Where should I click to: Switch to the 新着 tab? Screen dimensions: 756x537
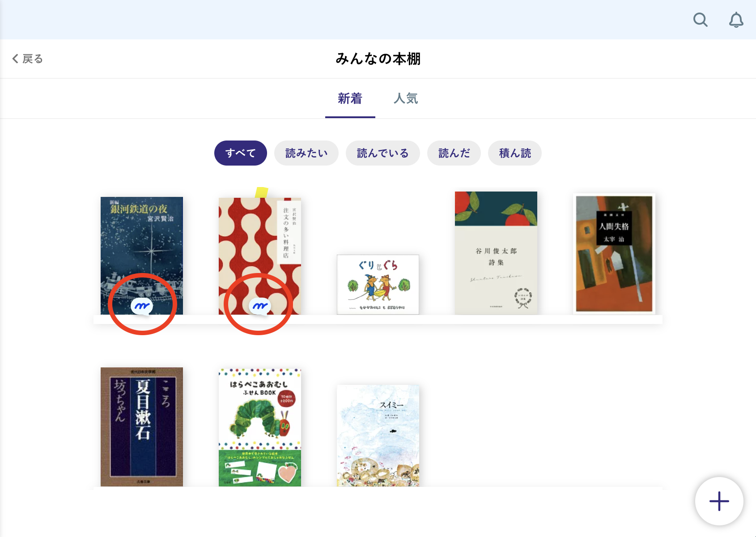coord(350,98)
